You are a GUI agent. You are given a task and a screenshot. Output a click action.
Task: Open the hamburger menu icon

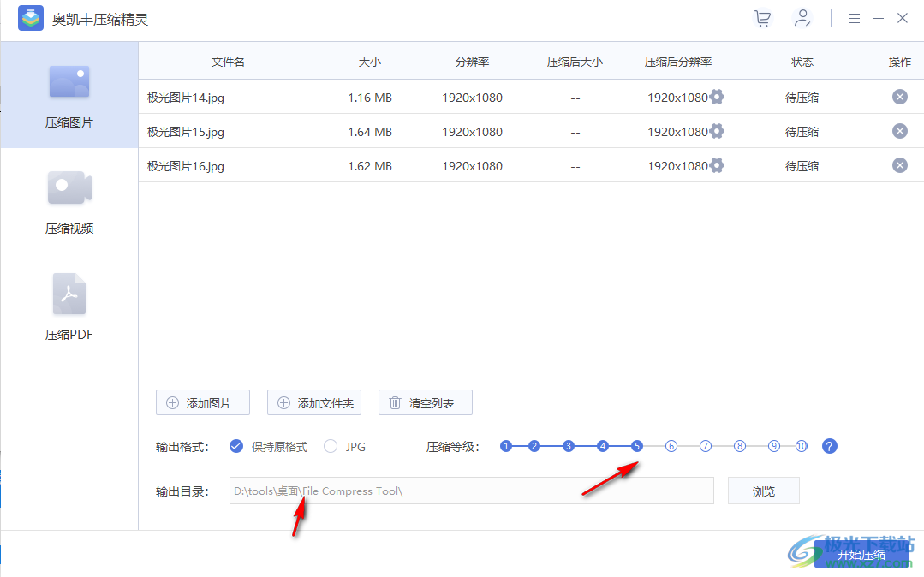click(x=855, y=19)
